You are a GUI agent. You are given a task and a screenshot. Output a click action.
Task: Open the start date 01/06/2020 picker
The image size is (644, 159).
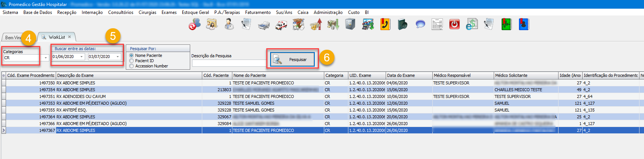pos(81,57)
